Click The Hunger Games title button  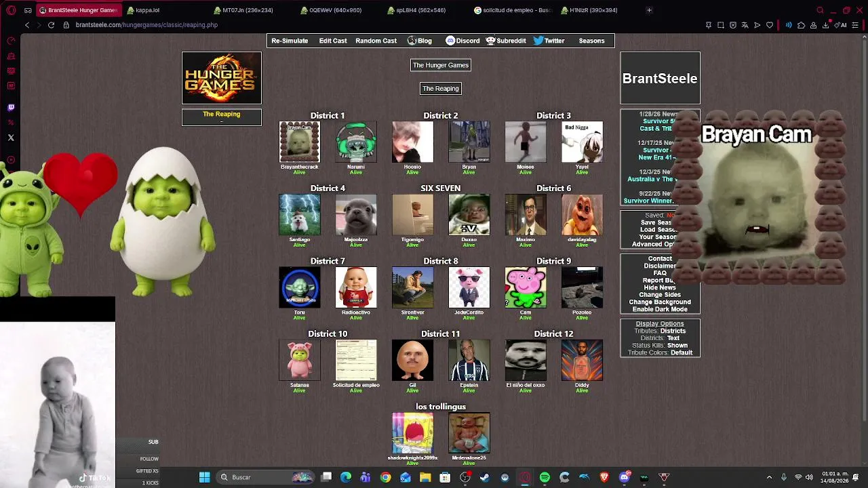click(441, 65)
